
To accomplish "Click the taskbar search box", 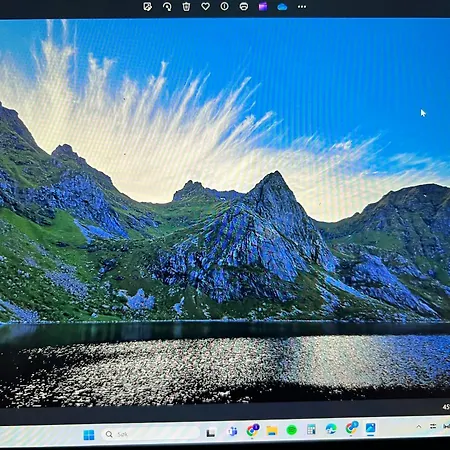I will (151, 434).
